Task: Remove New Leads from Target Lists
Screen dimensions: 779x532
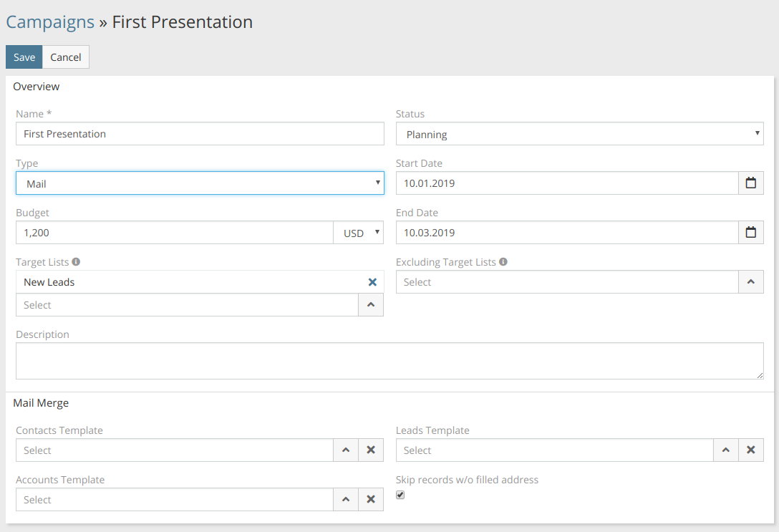Action: [x=372, y=282]
